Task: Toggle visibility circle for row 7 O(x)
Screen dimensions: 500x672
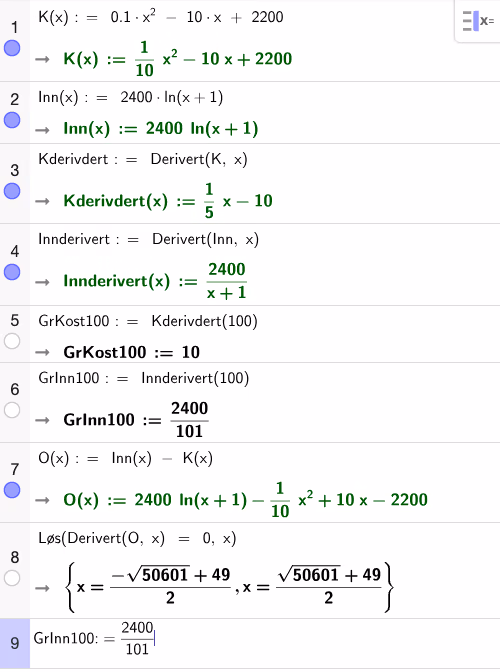Action: pyautogui.click(x=12, y=490)
